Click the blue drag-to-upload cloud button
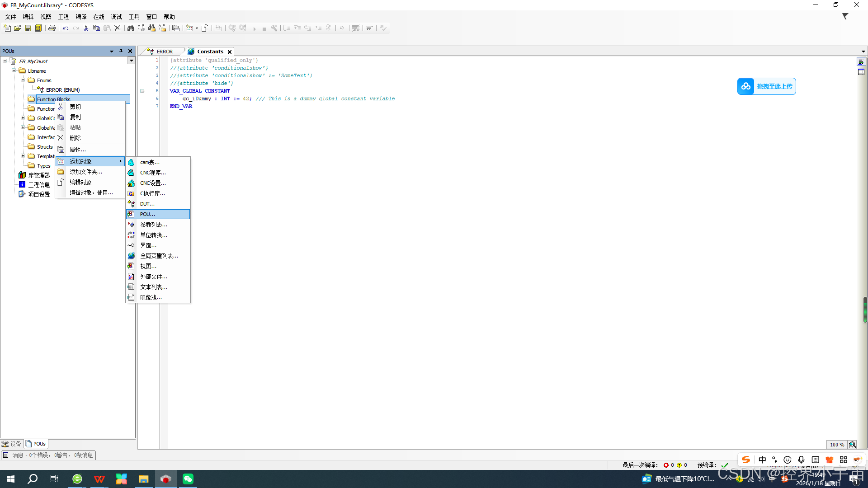This screenshot has height=488, width=868. 766,86
